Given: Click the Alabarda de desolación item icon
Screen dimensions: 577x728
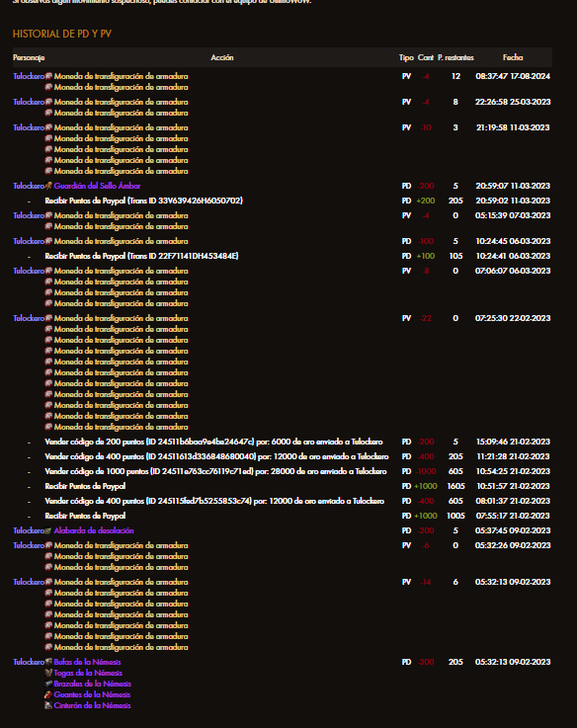Looking at the screenshot, I should point(48,530).
